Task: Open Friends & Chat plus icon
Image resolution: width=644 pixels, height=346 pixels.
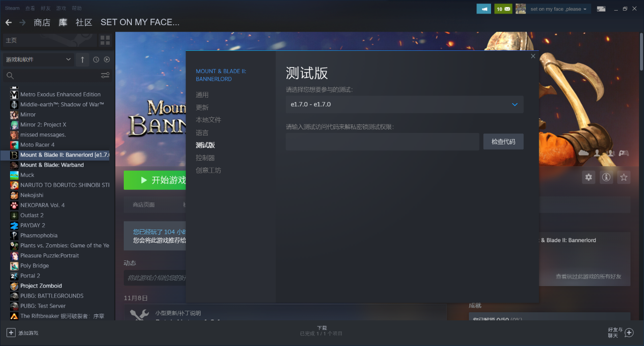Action: [x=629, y=333]
